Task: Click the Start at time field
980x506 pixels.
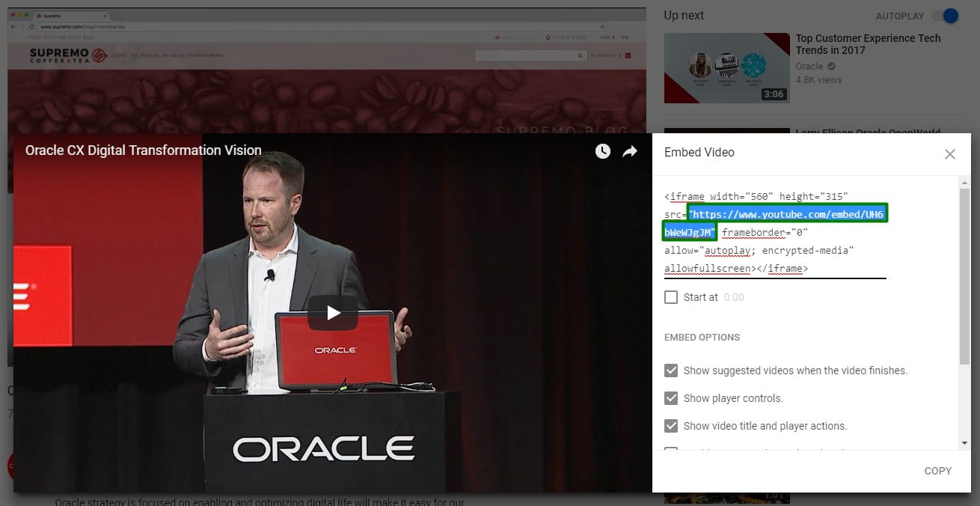Action: coord(734,297)
